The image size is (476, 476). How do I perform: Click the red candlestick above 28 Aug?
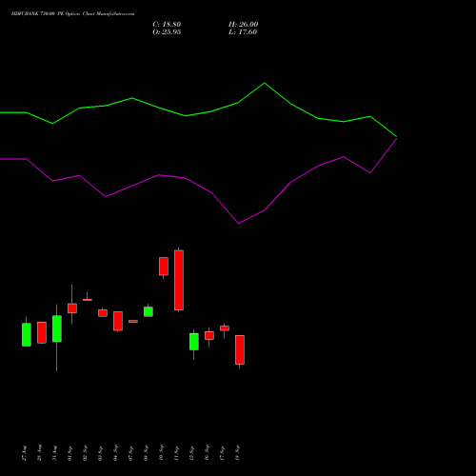(x=42, y=332)
